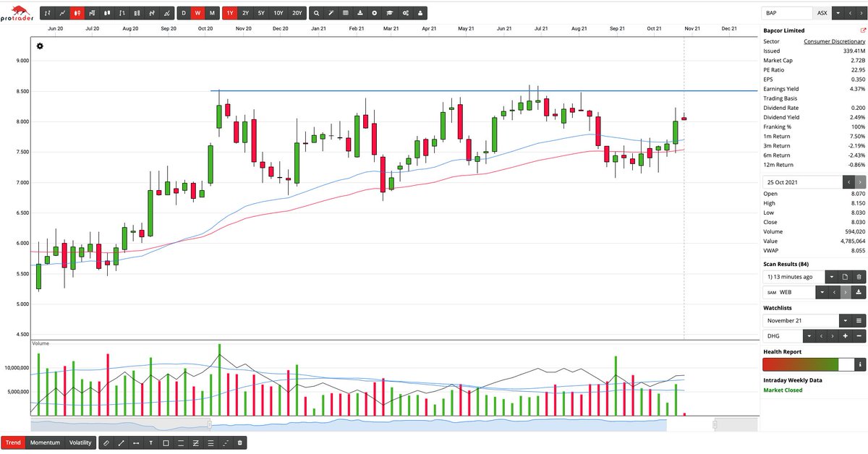Open the watchlist menu hamburger icon
868x454 pixels.
tap(859, 320)
